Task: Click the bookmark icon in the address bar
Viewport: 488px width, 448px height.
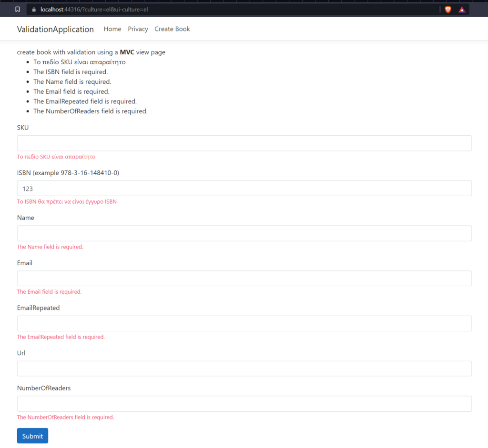Action: tap(17, 9)
